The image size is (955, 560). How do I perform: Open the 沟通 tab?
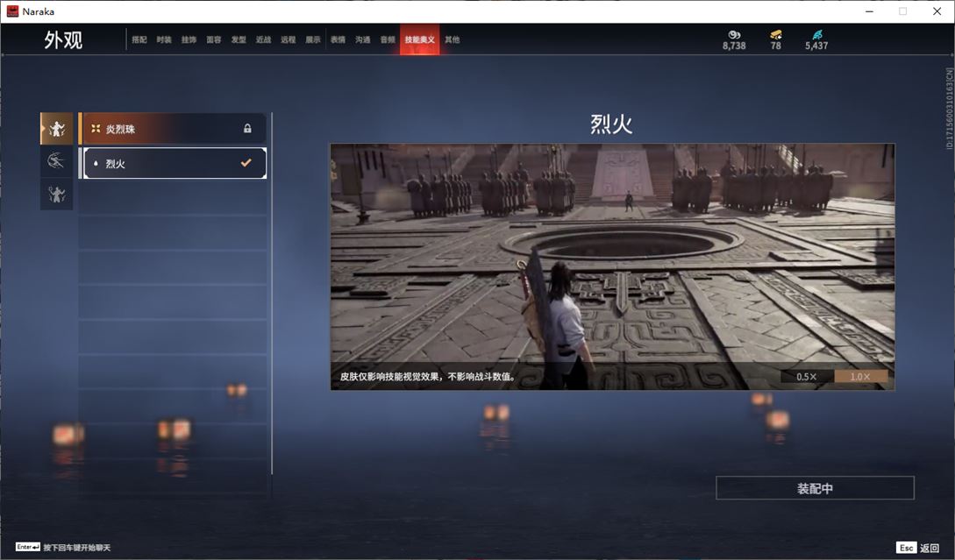[363, 39]
